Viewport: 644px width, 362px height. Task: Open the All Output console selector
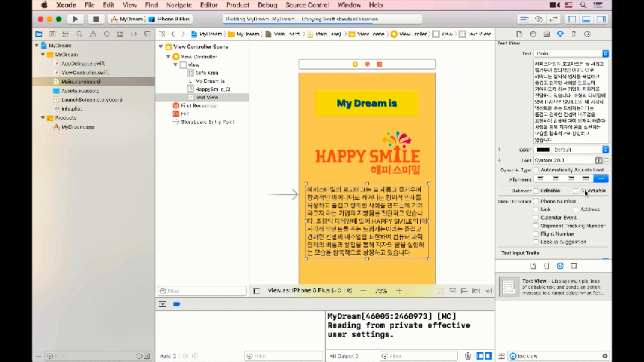coord(344,356)
